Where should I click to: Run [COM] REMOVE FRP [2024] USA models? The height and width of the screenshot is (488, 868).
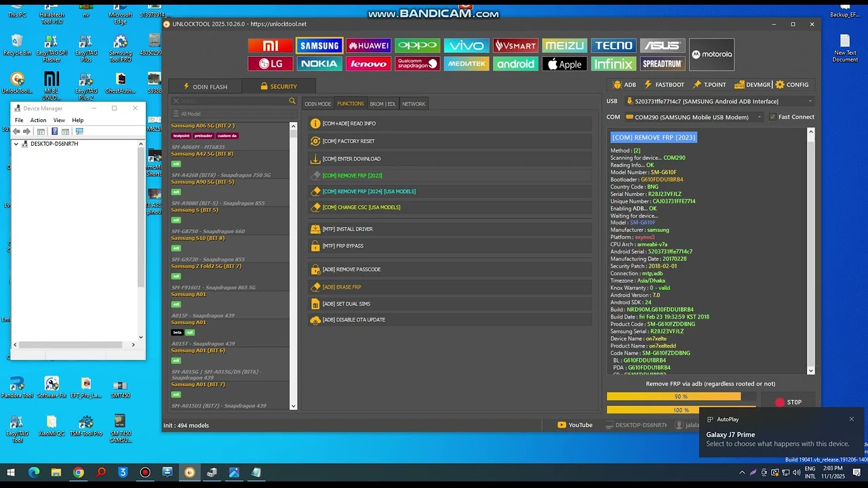450,191
